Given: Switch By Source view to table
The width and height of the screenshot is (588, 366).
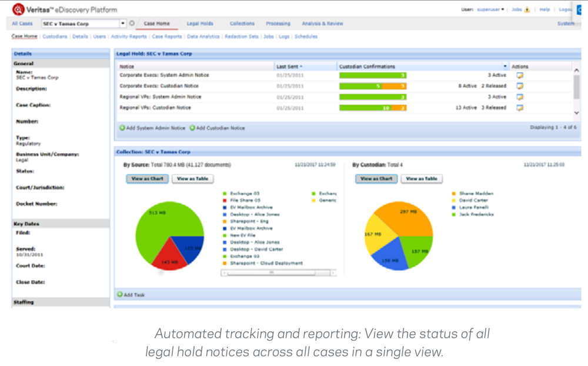Looking at the screenshot, I should [192, 179].
